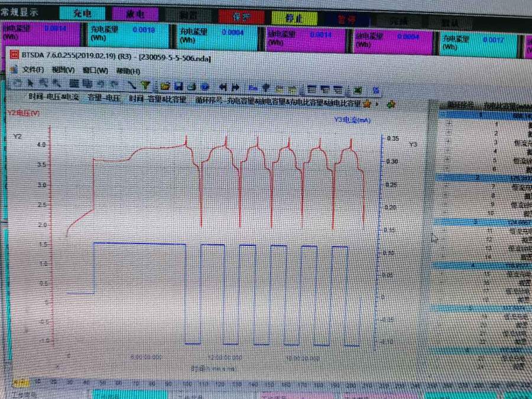The width and height of the screenshot is (532, 399).
Task: Click the blue percent icon at toolbar end
Action: 375,90
